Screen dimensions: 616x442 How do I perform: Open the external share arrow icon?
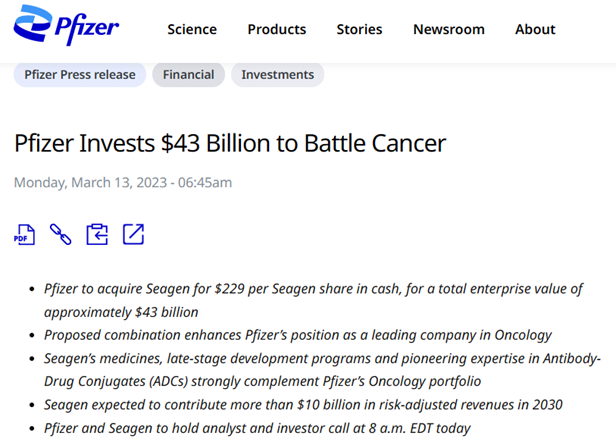tap(134, 235)
